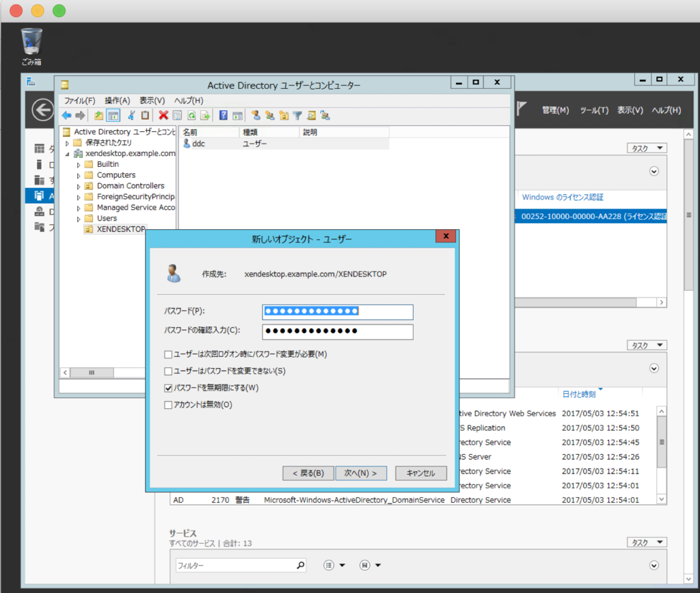700x593 pixels.
Task: Click 'Windows のライセンス認証' link
Action: (x=563, y=197)
